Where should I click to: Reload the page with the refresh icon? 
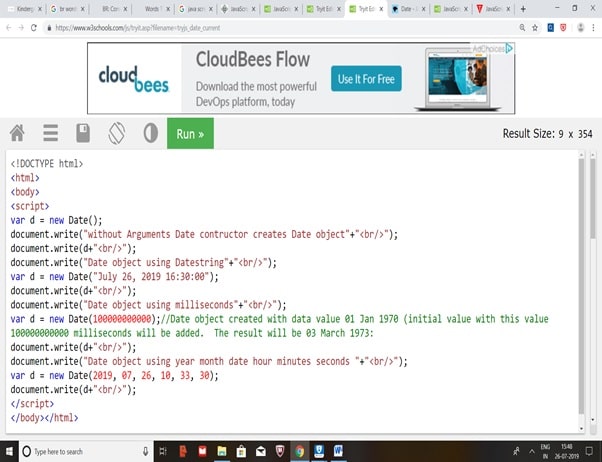(x=33, y=28)
